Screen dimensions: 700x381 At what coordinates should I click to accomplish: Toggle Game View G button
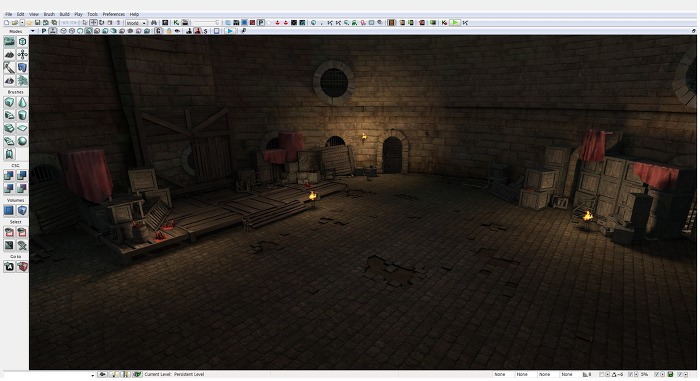158,31
